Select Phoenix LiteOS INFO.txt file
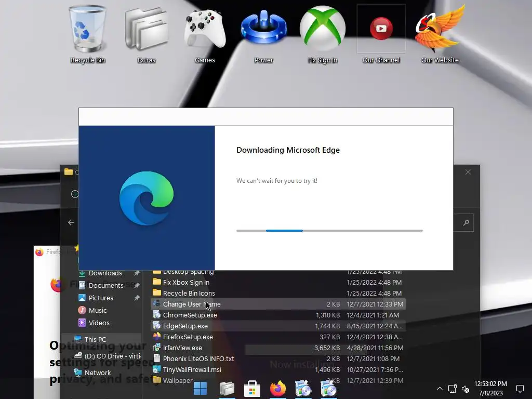Screen dimensions: 532x399 click(x=278, y=358)
